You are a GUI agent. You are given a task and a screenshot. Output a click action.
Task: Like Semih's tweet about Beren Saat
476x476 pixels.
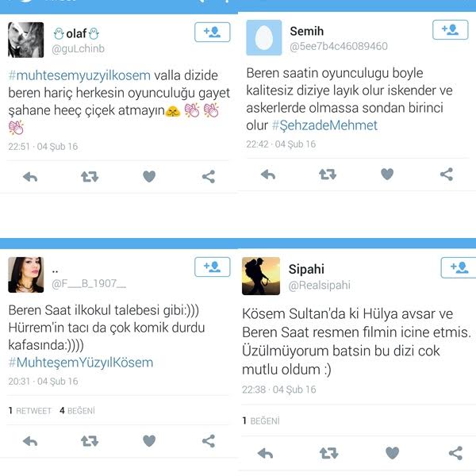point(387,175)
